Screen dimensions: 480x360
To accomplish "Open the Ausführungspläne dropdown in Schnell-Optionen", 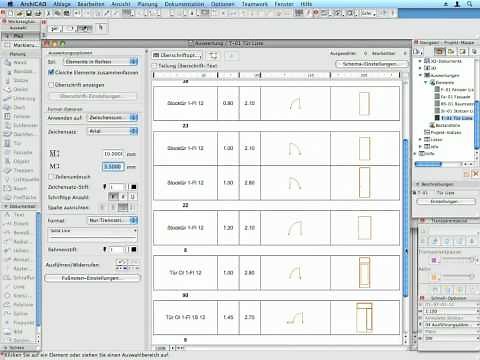I will click(x=451, y=324).
